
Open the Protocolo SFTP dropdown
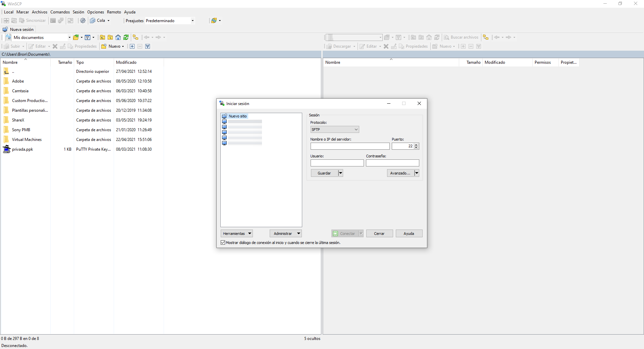pos(334,130)
